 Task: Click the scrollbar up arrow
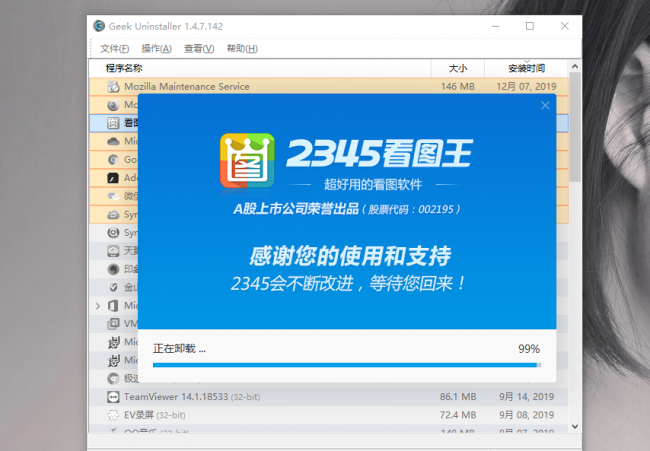575,66
